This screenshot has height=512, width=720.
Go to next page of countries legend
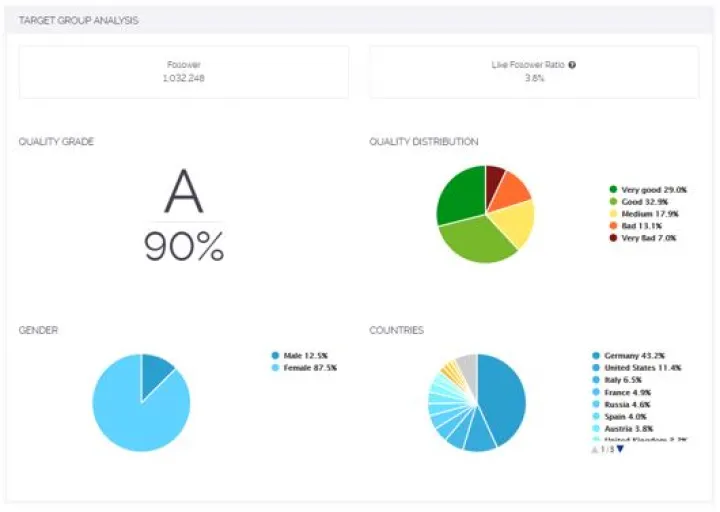(620, 449)
